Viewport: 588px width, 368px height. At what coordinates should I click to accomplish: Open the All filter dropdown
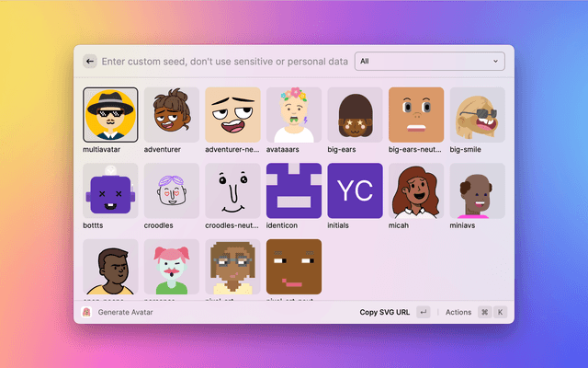click(x=430, y=62)
